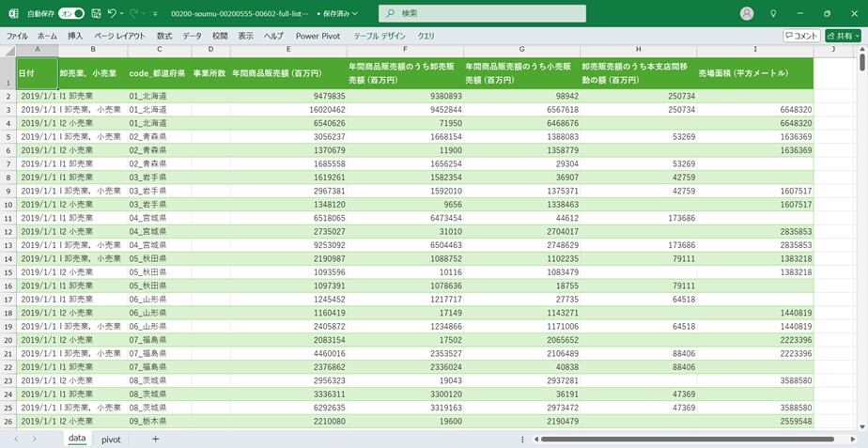Click the 検索 search box
The height and width of the screenshot is (448, 868).
pyautogui.click(x=482, y=14)
